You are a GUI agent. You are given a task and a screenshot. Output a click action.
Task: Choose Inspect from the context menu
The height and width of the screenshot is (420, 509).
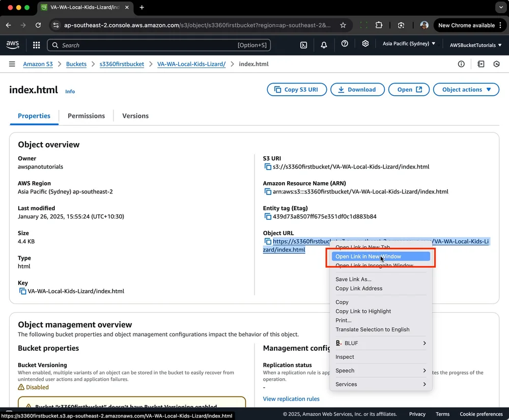pyautogui.click(x=381, y=357)
